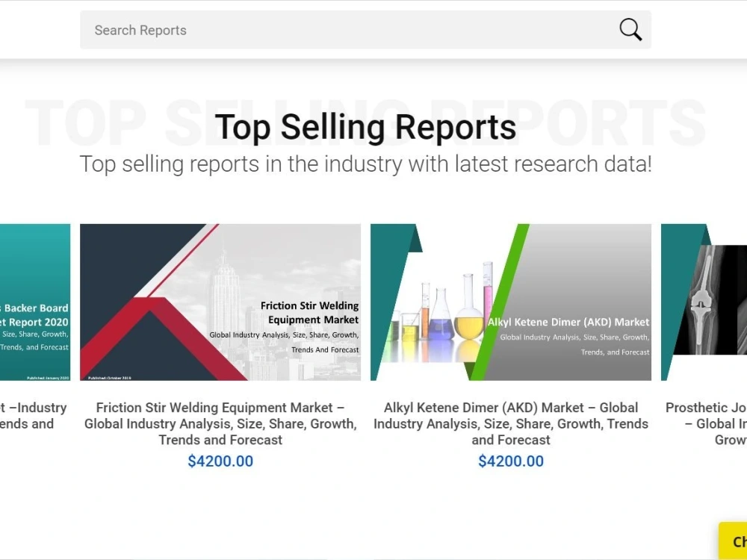Open the Friction Stir Welding Equipment report thumbnail

pyautogui.click(x=220, y=302)
